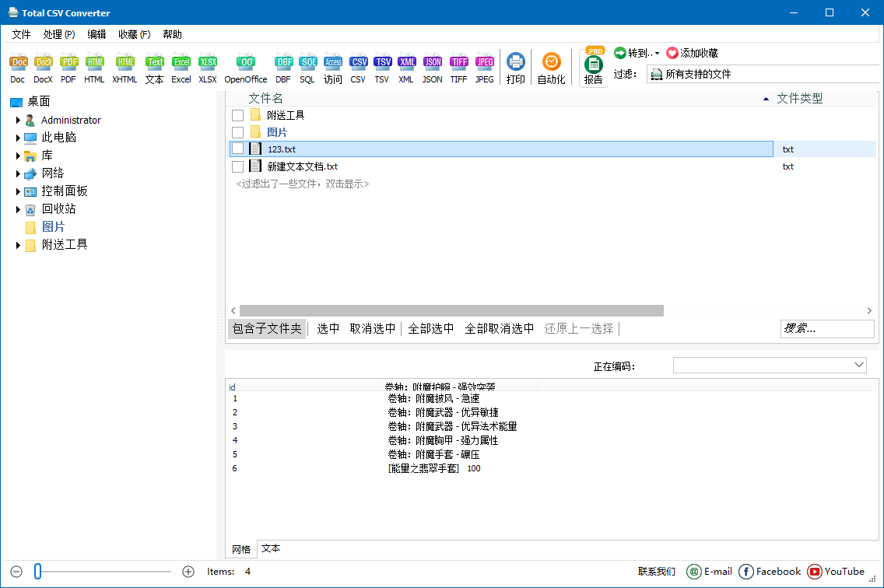This screenshot has width=884, height=588.
Task: Zoom out with the minus icon
Action: click(x=16, y=572)
